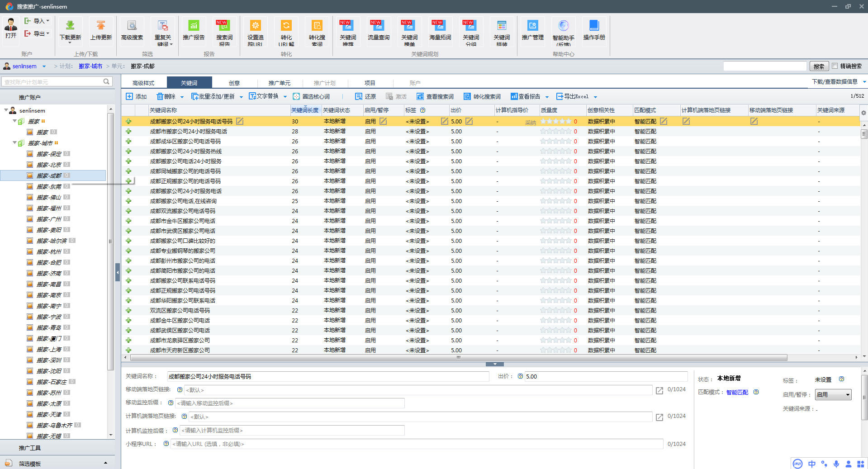This screenshot has width=868, height=469.
Task: Open the 推广报告 report icon
Action: point(194,26)
